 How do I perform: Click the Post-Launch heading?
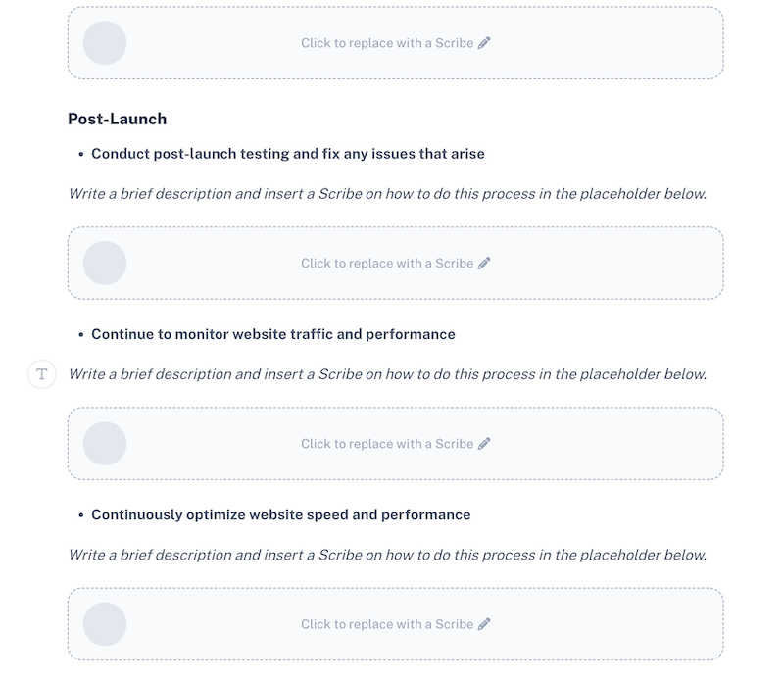(x=118, y=119)
